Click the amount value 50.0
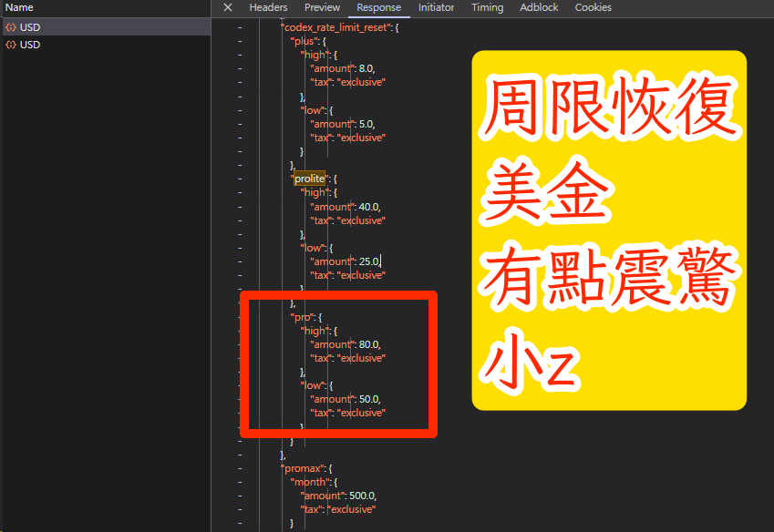 click(369, 399)
